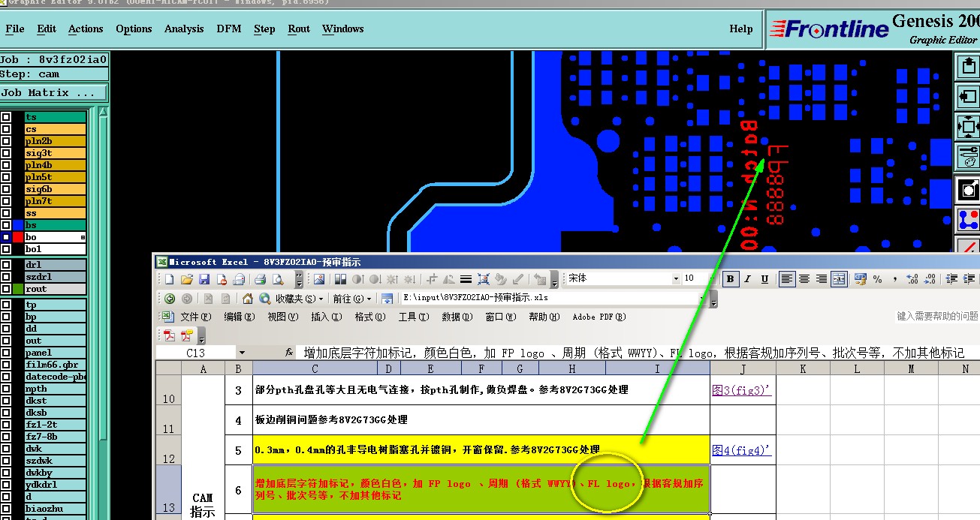Viewport: 980px width, 520px height.
Task: Click Back arrow in Excel Web toolbar
Action: tap(169, 298)
